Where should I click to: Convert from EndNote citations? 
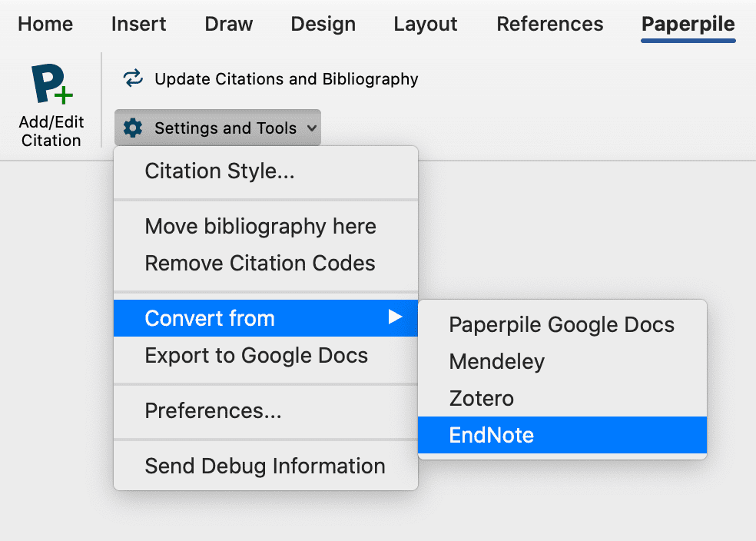point(492,435)
